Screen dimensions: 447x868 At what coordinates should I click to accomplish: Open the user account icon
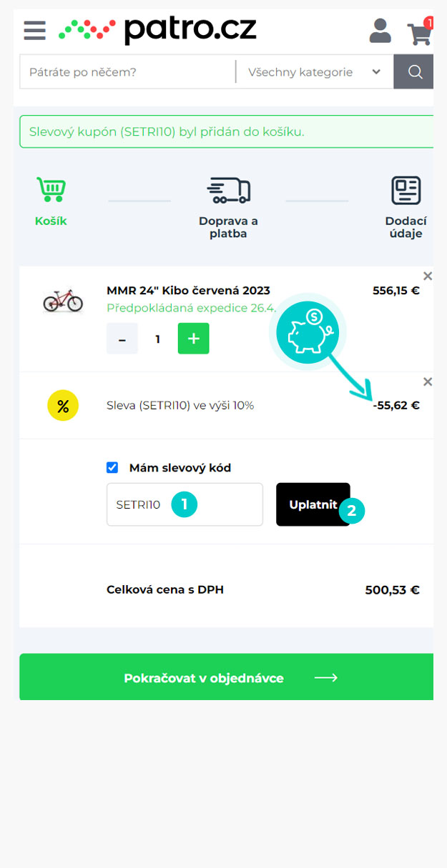point(380,31)
